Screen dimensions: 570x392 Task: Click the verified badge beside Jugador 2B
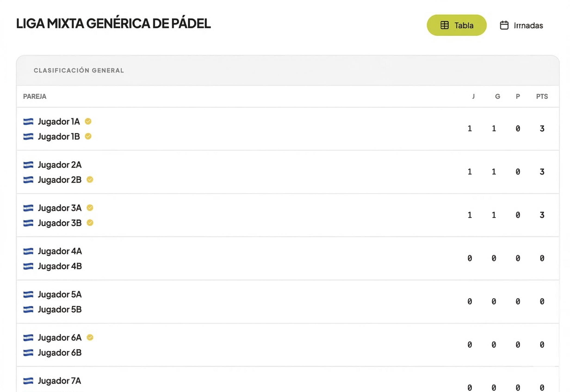(90, 180)
